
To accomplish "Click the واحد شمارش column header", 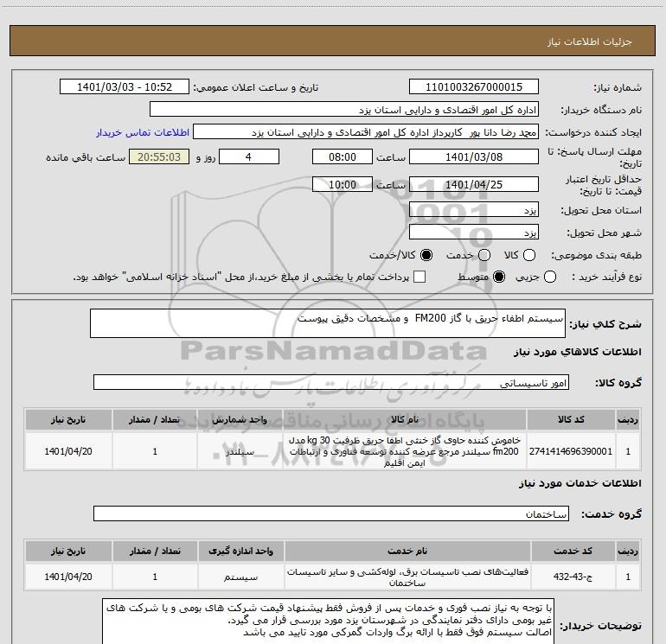I will pos(240,419).
